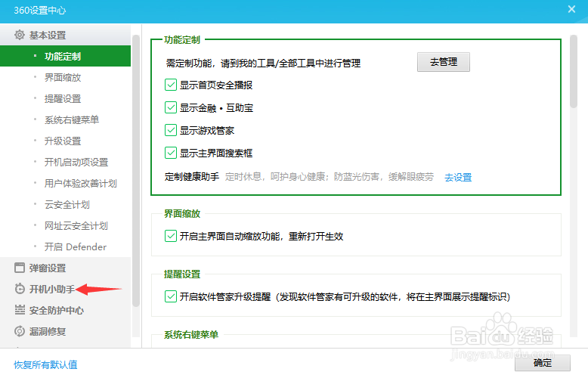588x375 pixels.
Task: Open 升级设置 sidebar item
Action: point(65,141)
